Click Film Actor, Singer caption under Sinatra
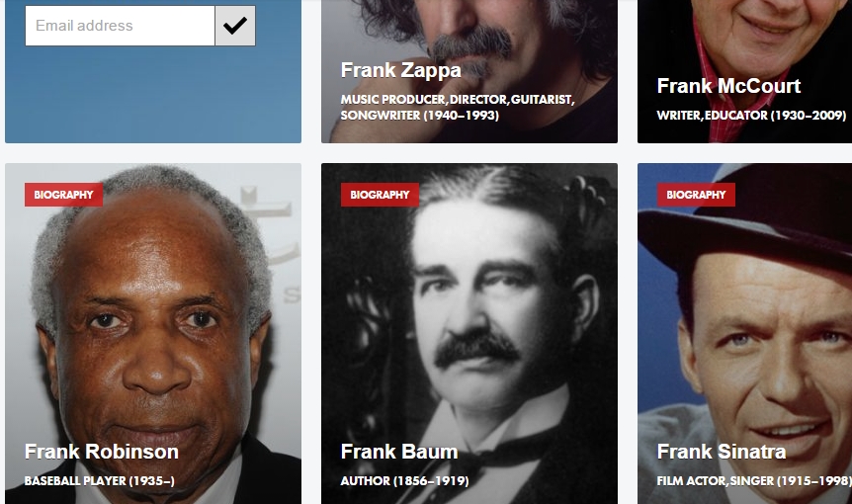 click(x=754, y=480)
